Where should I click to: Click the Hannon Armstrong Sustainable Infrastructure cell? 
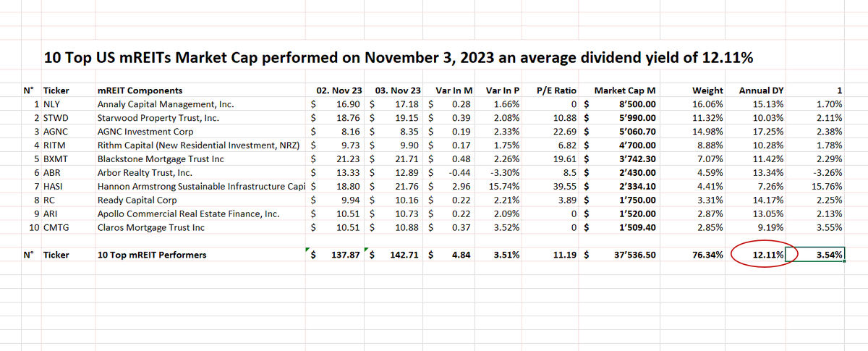[x=202, y=186]
